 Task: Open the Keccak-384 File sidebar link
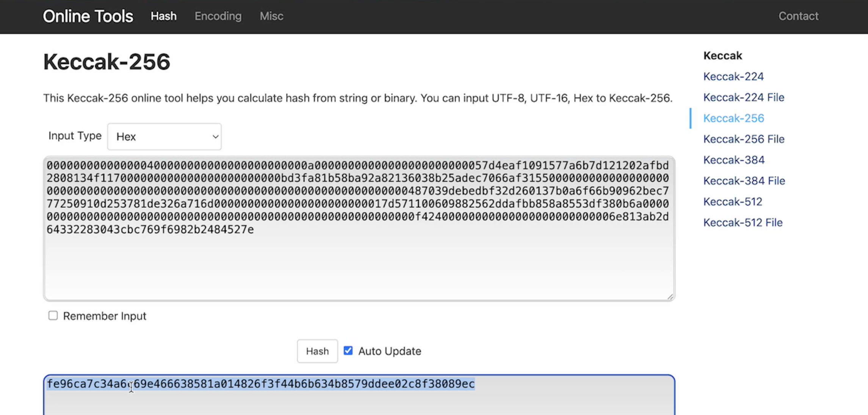pos(744,181)
